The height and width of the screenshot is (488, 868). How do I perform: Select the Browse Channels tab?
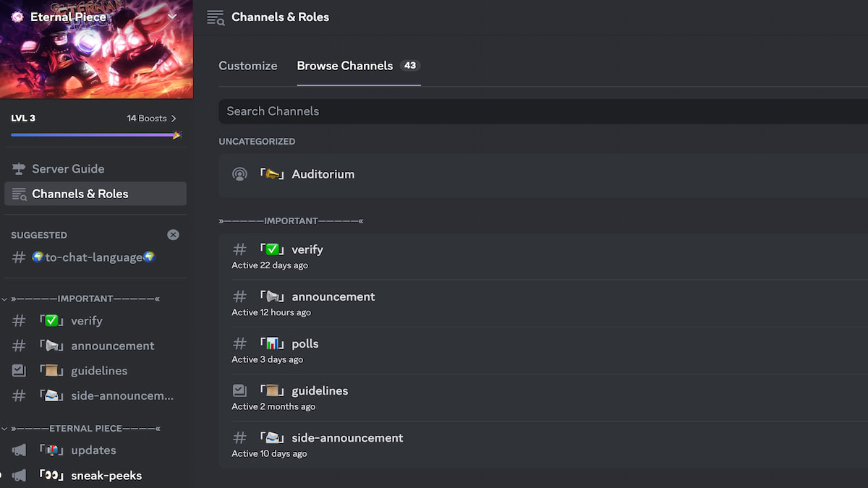point(345,66)
